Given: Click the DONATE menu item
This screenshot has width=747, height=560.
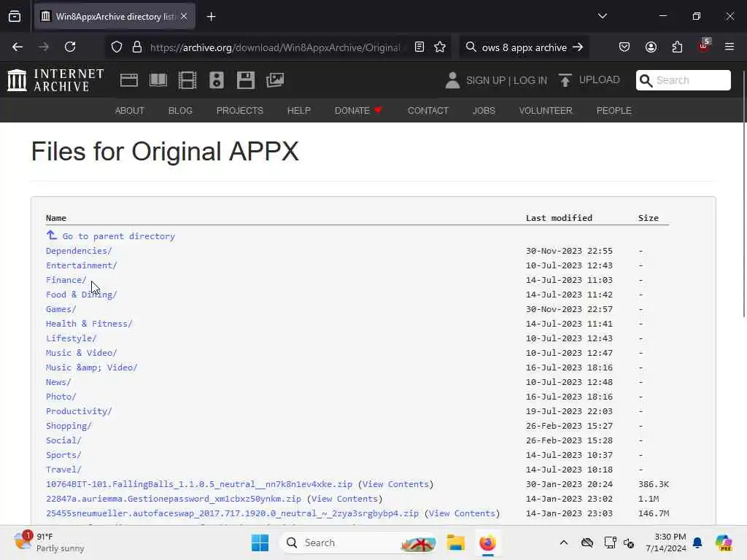Looking at the screenshot, I should pyautogui.click(x=358, y=111).
